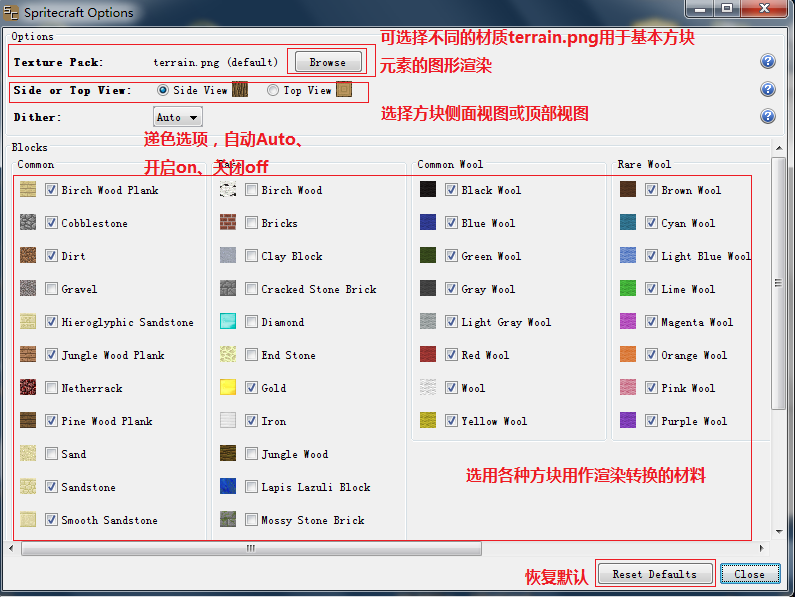The image size is (795, 597).
Task: Click the horizontal scrollbar under blocks list
Action: (x=250, y=548)
